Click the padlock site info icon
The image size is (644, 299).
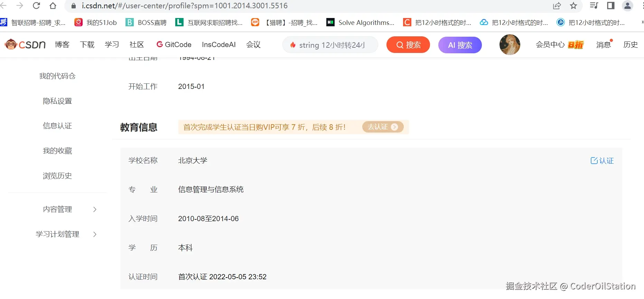pos(73,6)
